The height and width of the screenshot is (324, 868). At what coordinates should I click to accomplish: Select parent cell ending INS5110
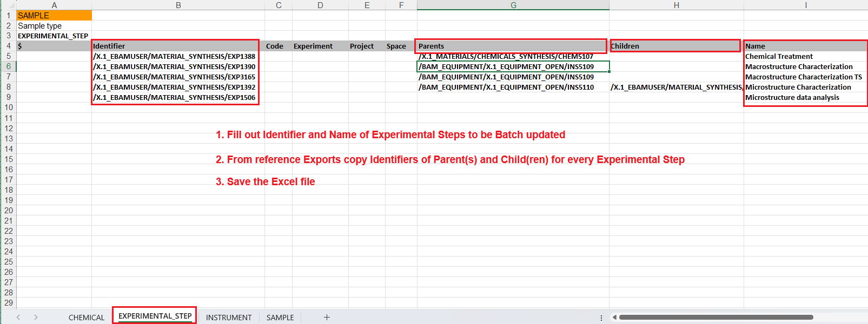[513, 87]
